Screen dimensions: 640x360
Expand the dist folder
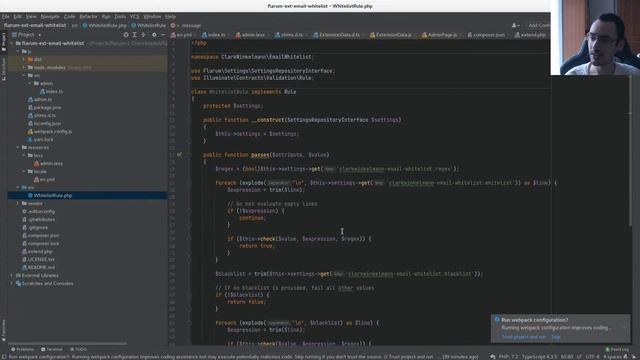(x=24, y=59)
